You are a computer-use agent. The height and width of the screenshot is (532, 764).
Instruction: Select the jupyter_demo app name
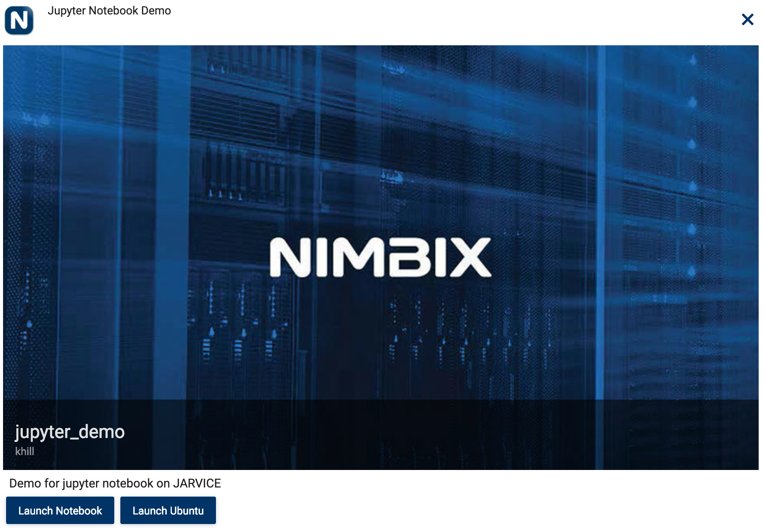70,432
